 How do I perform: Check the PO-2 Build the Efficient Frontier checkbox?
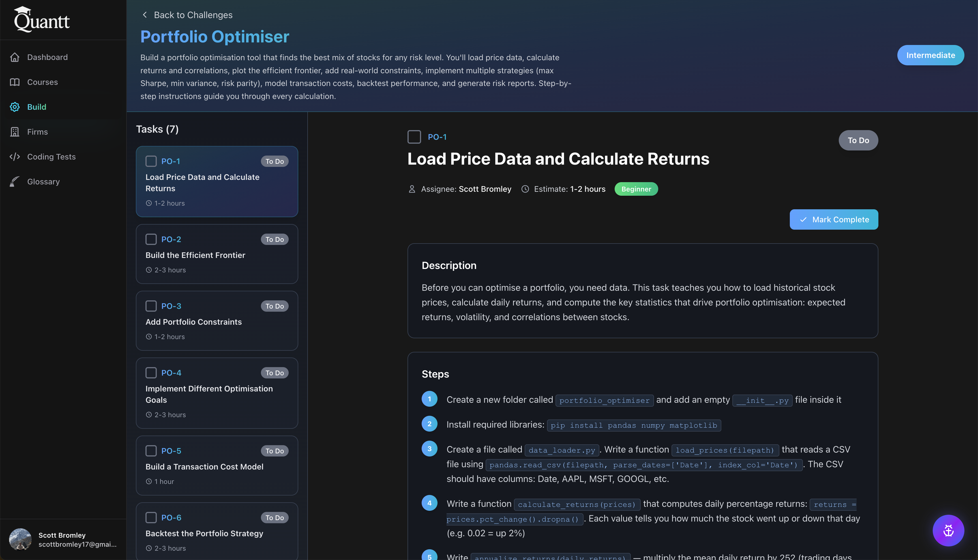151,239
